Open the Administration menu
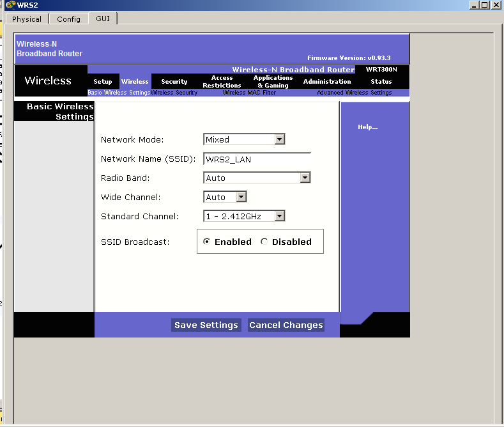The height and width of the screenshot is (427, 504). 327,82
